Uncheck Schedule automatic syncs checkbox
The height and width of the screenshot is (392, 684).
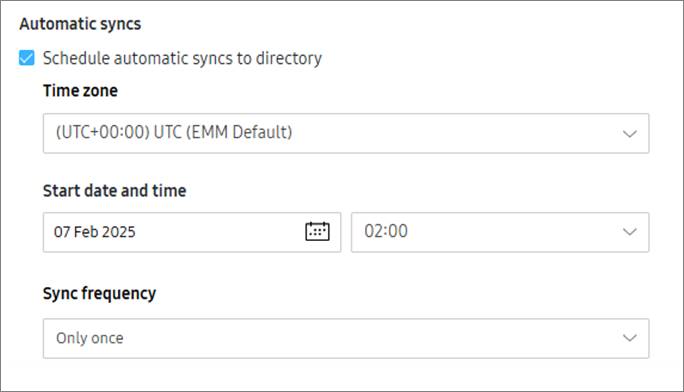pyautogui.click(x=27, y=58)
